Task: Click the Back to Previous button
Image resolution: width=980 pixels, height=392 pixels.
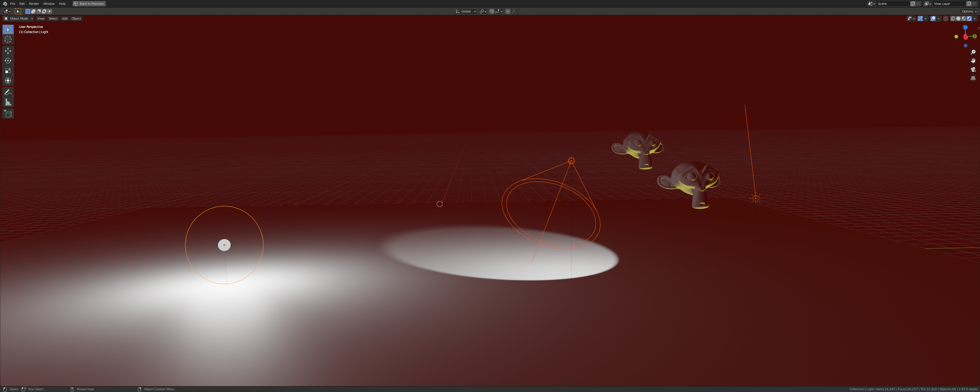Action: pos(89,4)
